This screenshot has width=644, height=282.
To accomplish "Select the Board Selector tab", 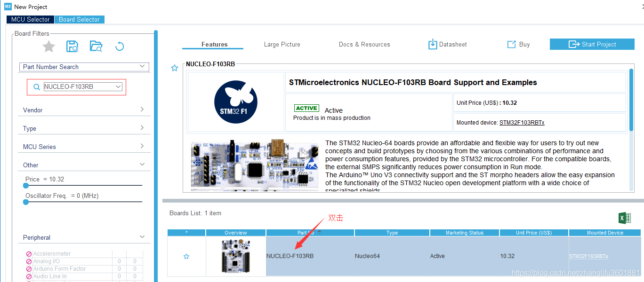I will [x=79, y=19].
